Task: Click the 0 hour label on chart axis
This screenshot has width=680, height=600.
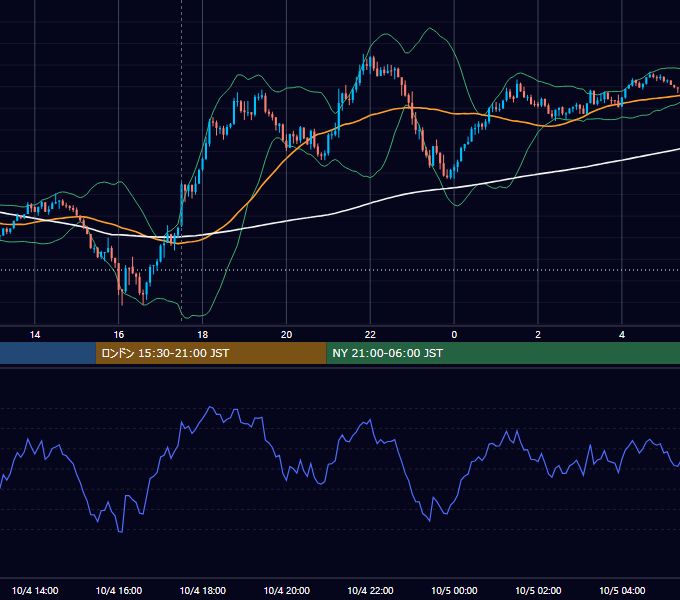Action: (454, 335)
